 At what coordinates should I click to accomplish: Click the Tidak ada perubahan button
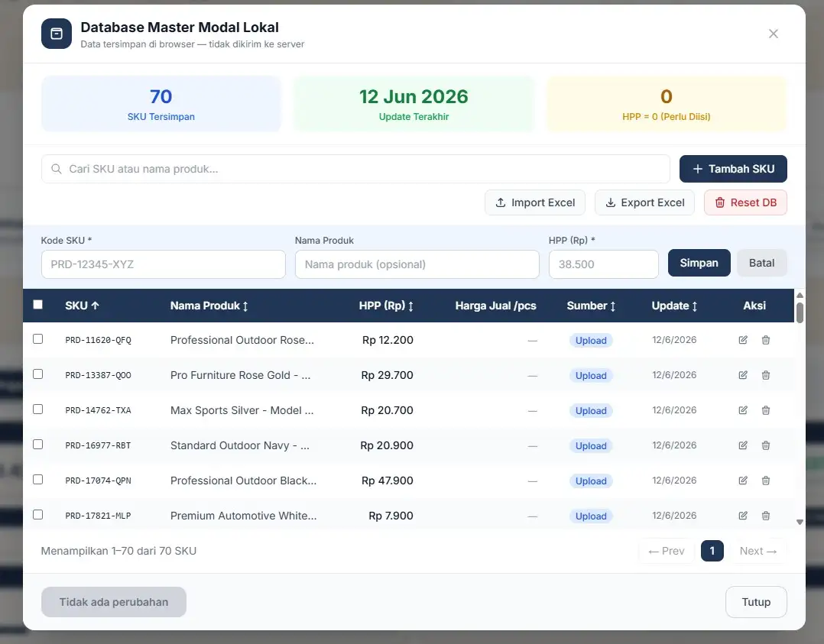(113, 602)
